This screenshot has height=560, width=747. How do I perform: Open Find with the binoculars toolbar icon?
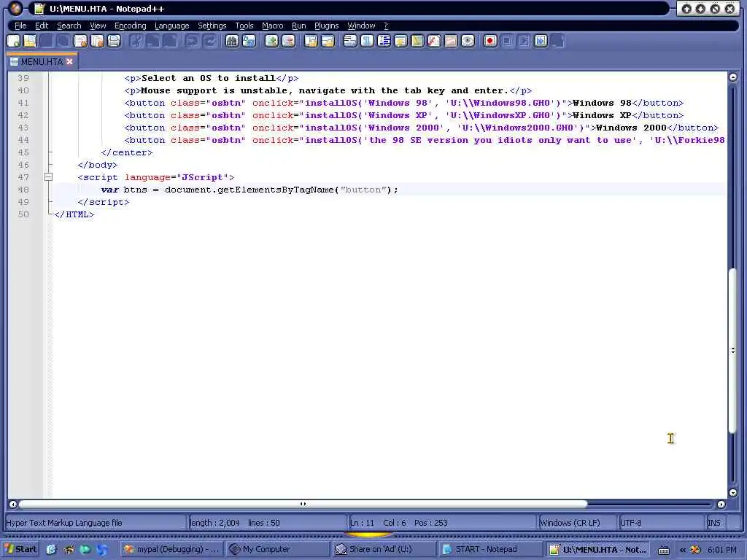click(x=232, y=41)
